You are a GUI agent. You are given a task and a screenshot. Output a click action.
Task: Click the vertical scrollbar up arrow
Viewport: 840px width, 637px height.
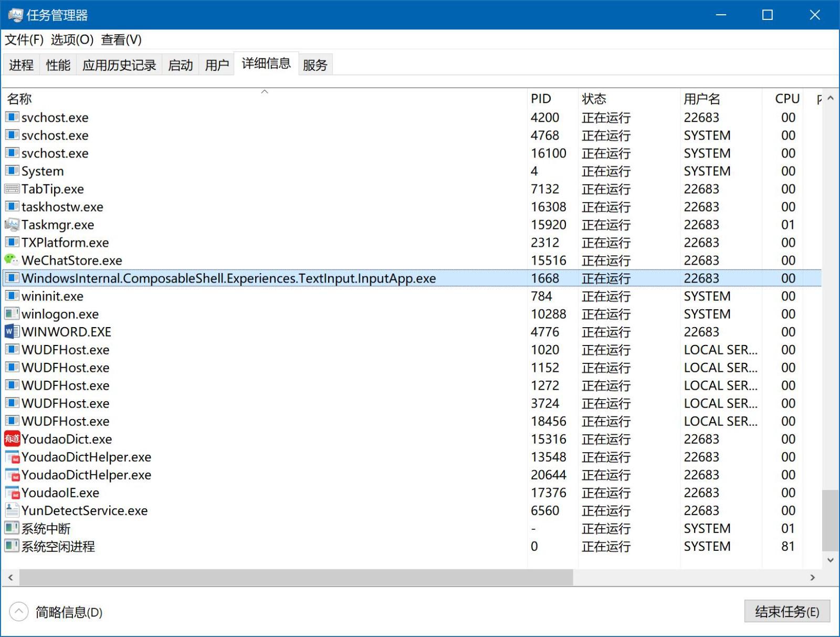click(x=831, y=98)
